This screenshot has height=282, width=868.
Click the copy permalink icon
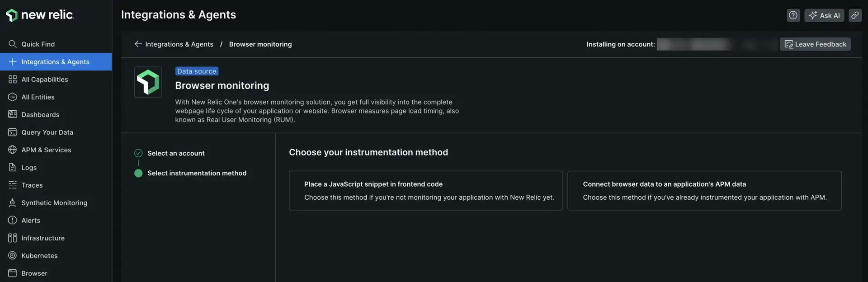(855, 15)
